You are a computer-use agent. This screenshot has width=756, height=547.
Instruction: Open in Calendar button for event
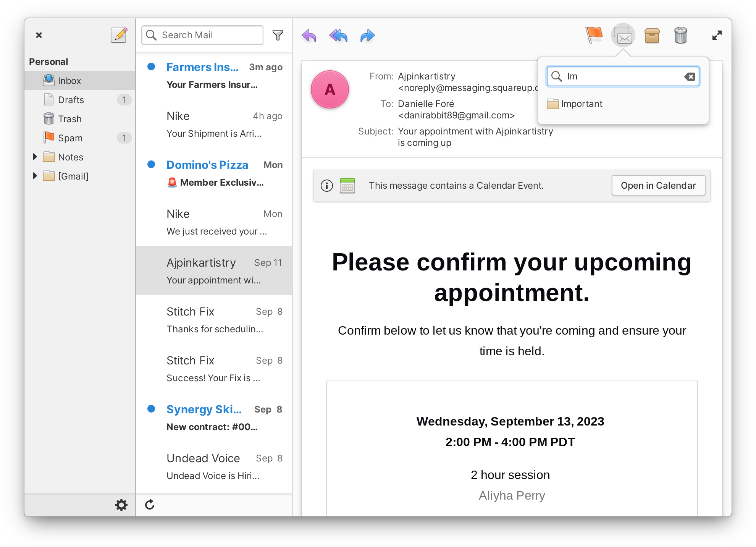click(658, 186)
